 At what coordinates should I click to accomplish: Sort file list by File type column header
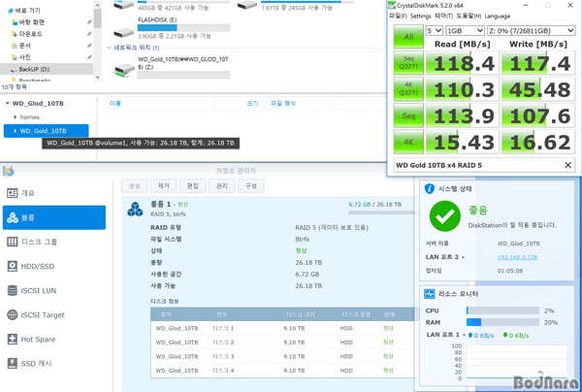[283, 103]
